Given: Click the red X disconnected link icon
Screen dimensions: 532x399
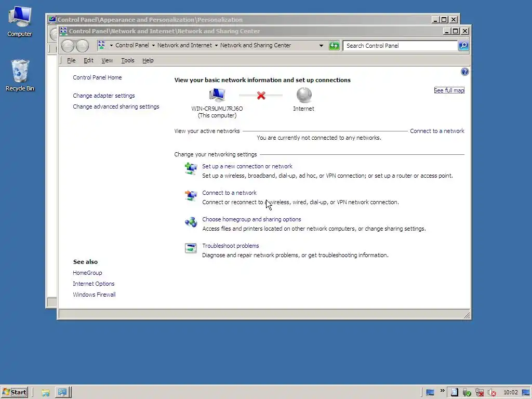Looking at the screenshot, I should (261, 96).
